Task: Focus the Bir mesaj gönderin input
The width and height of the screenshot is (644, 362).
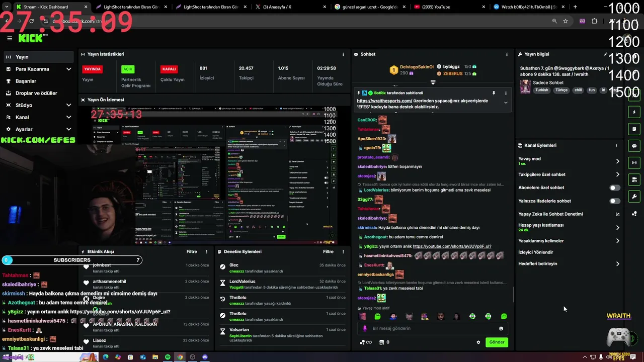Action: point(433,328)
